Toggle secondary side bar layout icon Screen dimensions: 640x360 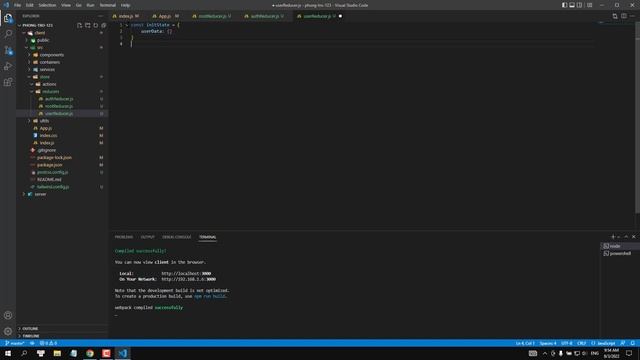pyautogui.click(x=580, y=5)
